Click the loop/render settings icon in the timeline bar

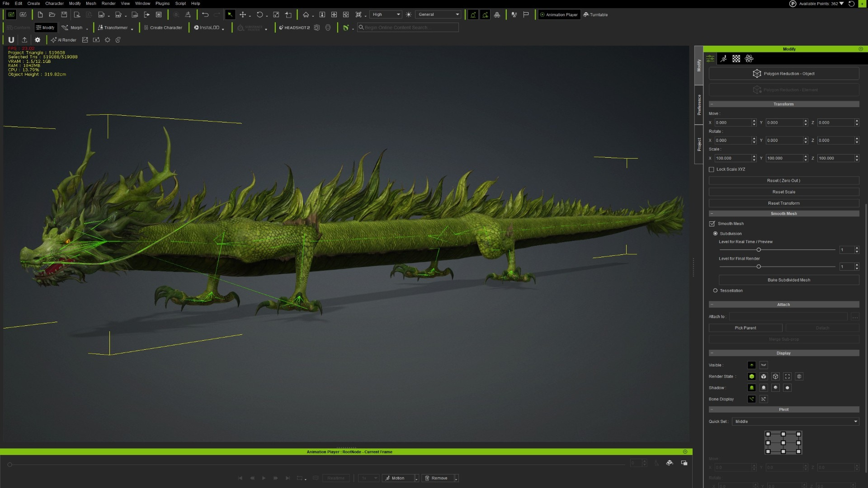[300, 478]
